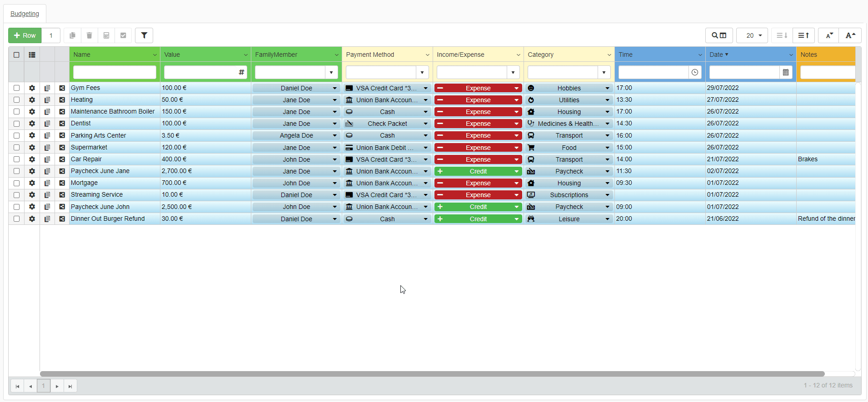The image size is (868, 402).
Task: Go to the last page in pager
Action: [x=70, y=386]
